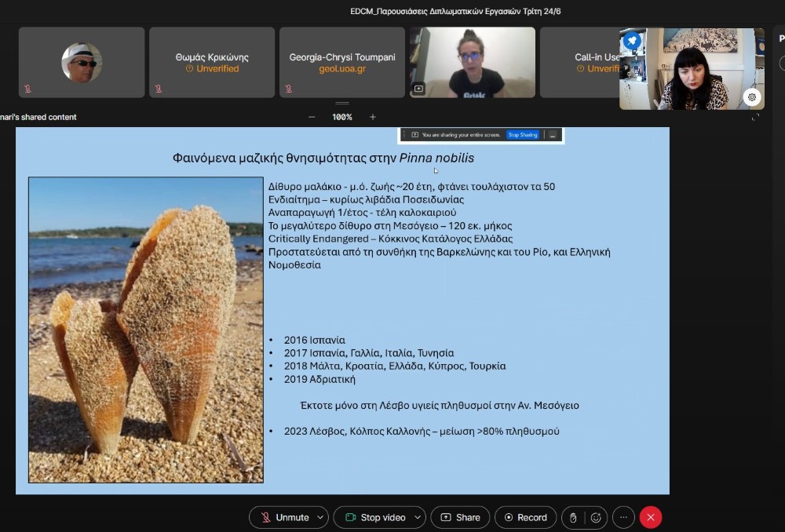The width and height of the screenshot is (785, 532).
Task: Open more options ellipsis menu
Action: point(623,517)
